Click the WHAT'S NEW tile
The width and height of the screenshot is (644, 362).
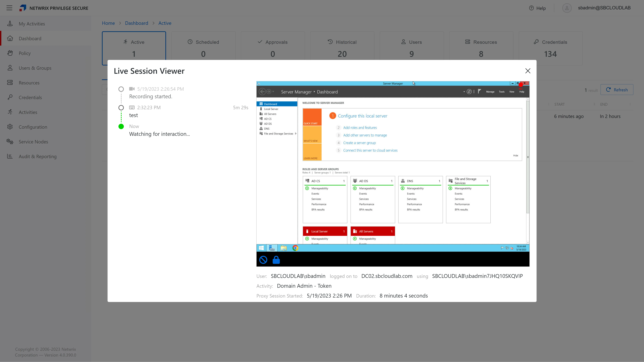pyautogui.click(x=312, y=135)
